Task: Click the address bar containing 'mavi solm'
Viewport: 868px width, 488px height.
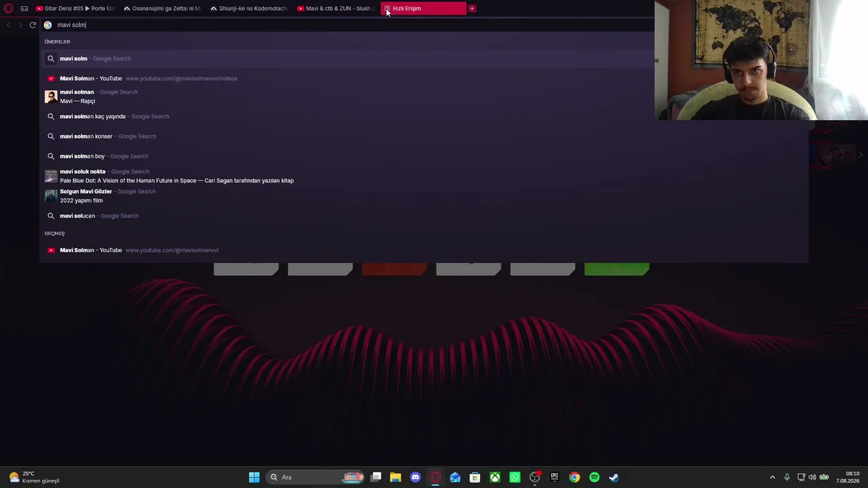Action: pyautogui.click(x=346, y=25)
